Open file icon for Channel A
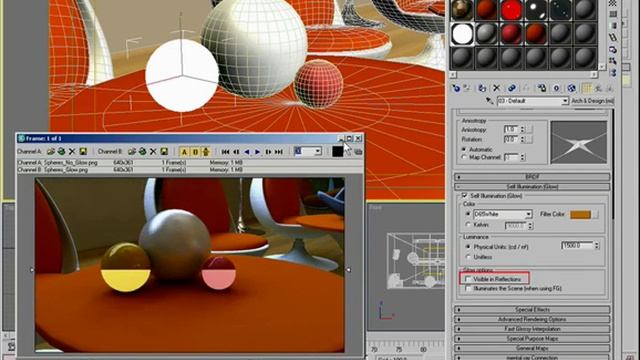 51,151
